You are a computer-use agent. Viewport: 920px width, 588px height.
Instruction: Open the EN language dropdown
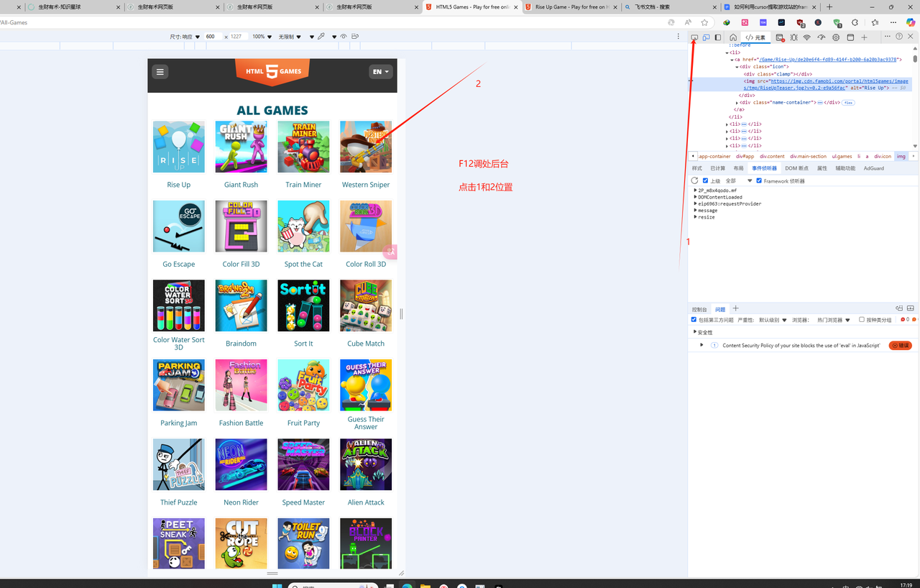tap(380, 72)
